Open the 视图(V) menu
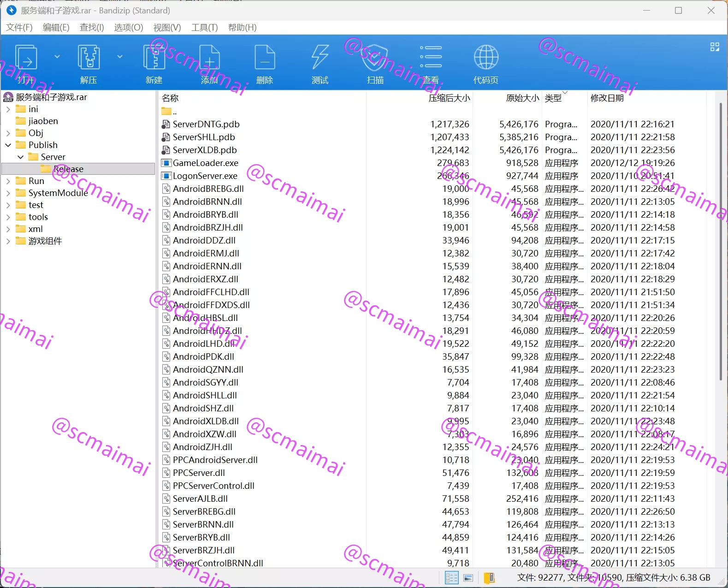This screenshot has height=588, width=728. [x=167, y=27]
